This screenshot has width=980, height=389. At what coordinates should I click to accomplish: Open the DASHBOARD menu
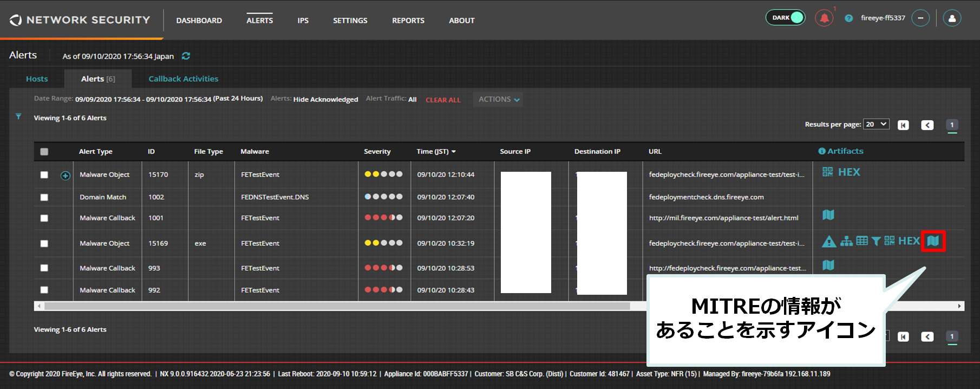click(x=199, y=21)
